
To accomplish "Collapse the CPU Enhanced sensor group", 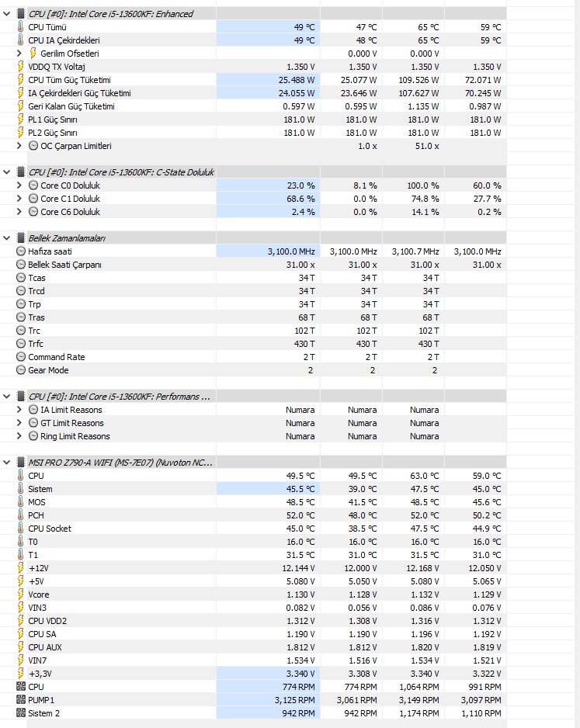I will pyautogui.click(x=6, y=14).
